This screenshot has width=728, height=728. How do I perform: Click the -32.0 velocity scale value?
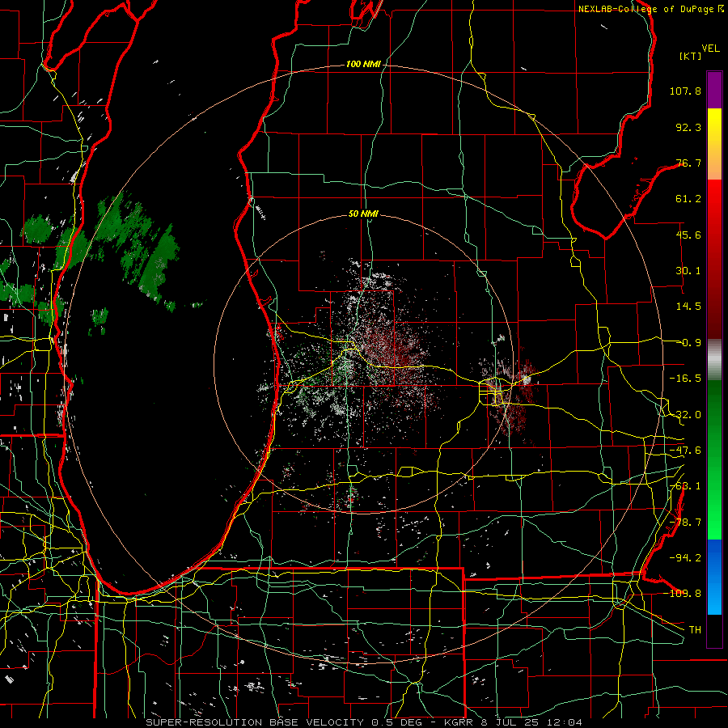[685, 415]
